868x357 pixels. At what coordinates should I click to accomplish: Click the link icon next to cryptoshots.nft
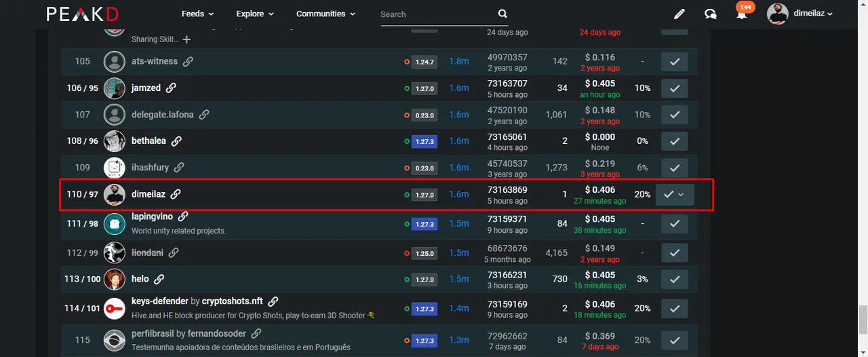coord(273,301)
